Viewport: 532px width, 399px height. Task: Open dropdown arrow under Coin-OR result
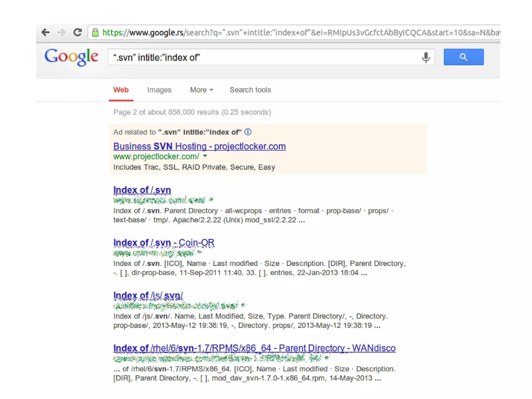point(199,252)
